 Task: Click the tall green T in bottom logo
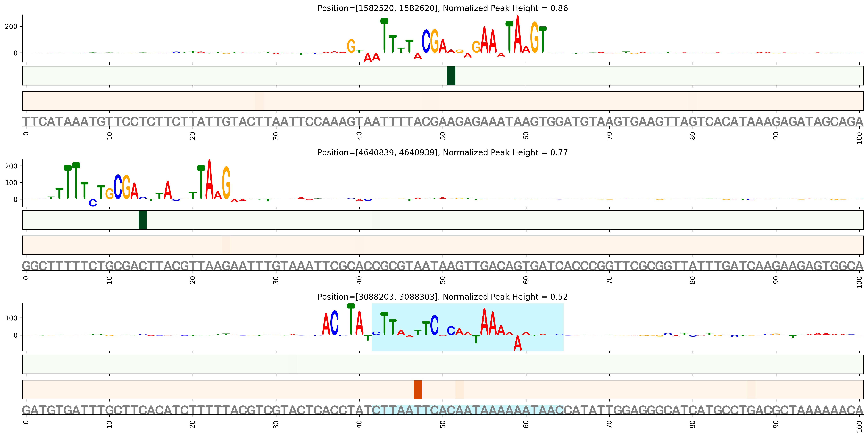tap(351, 319)
